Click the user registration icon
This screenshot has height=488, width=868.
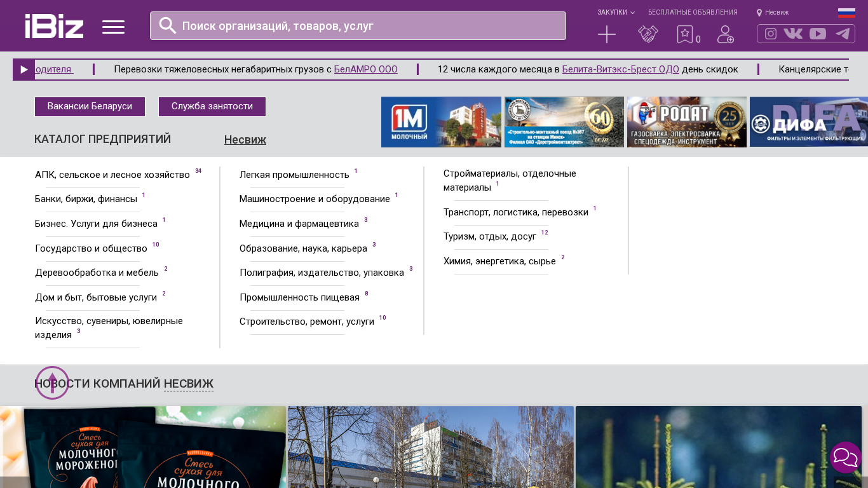[726, 34]
